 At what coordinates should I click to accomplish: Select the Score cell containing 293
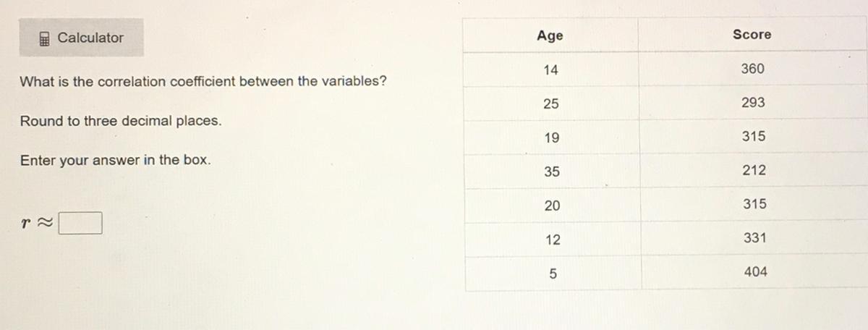click(x=752, y=103)
